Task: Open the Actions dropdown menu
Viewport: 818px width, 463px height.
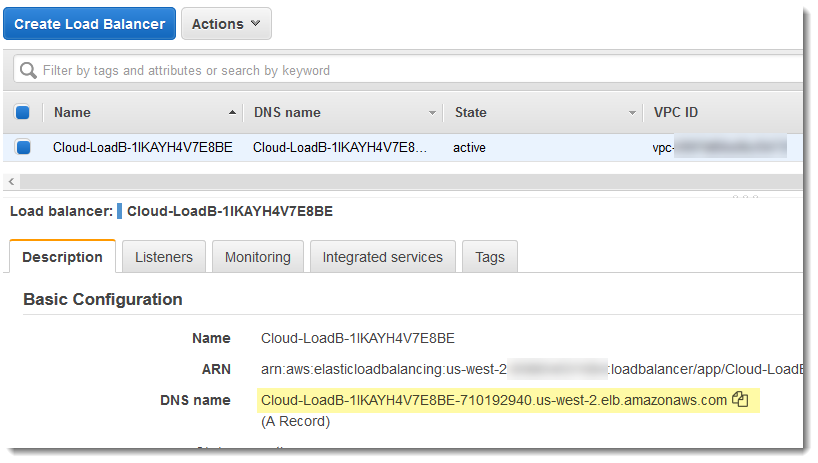Action: (226, 24)
